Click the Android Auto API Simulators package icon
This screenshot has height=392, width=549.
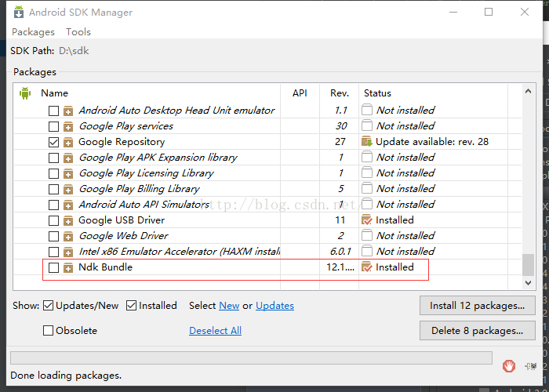coord(68,205)
